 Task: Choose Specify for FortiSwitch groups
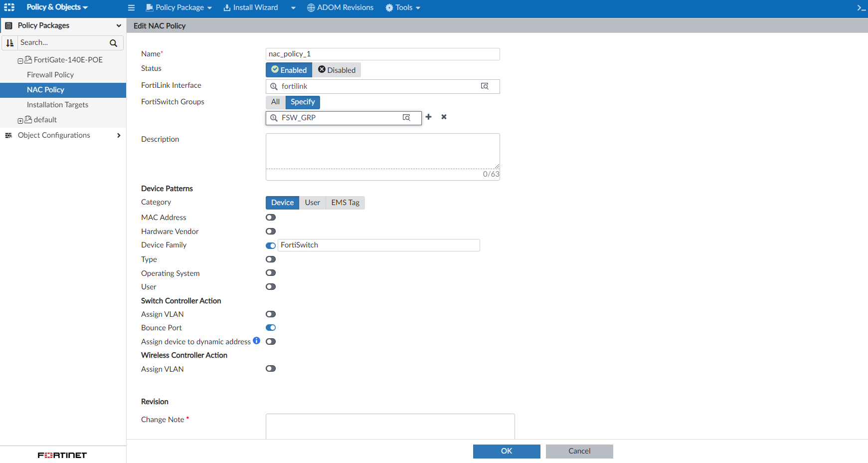tap(303, 102)
